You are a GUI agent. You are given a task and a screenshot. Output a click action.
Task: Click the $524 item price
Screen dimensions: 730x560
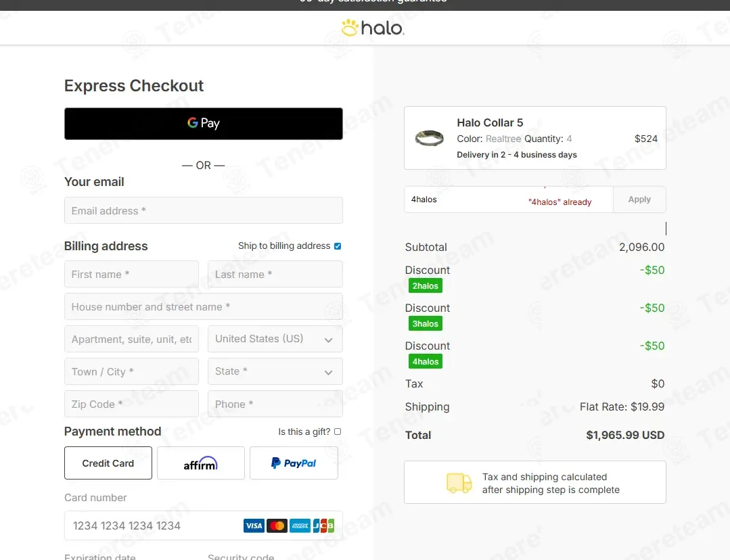click(645, 139)
